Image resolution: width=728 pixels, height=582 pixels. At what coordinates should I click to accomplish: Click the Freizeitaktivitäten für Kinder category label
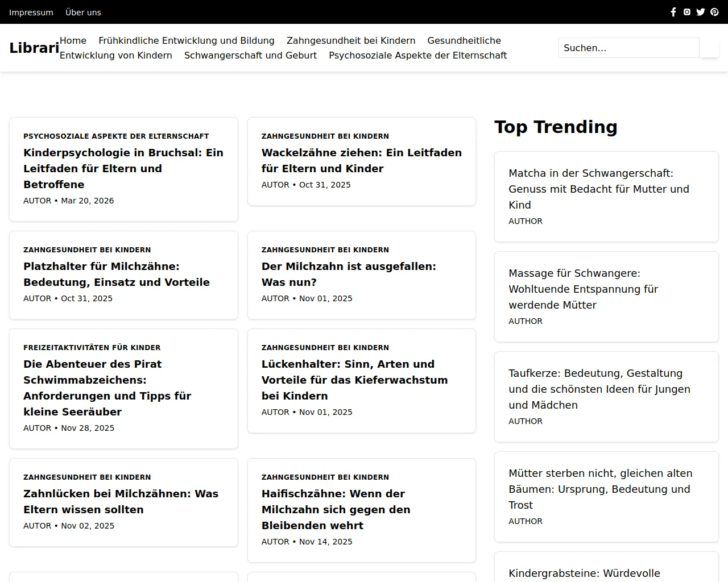click(x=92, y=347)
